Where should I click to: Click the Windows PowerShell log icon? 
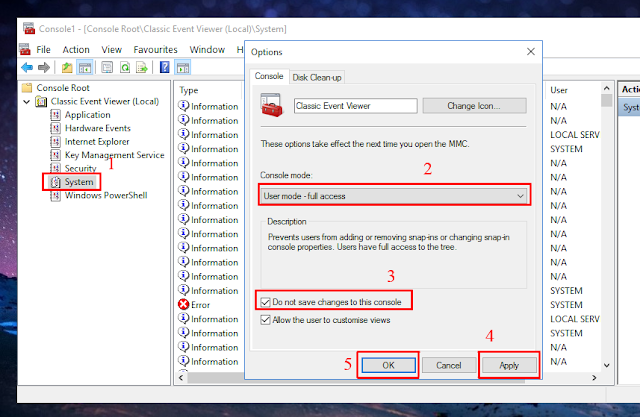pos(56,195)
